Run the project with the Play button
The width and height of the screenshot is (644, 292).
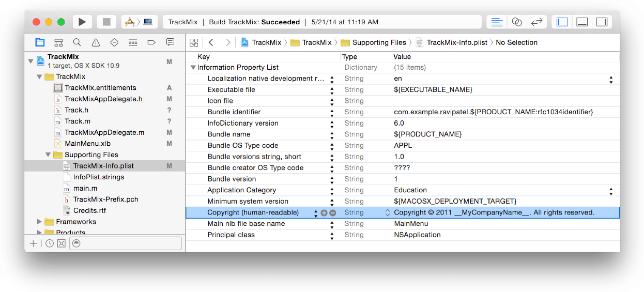point(82,22)
